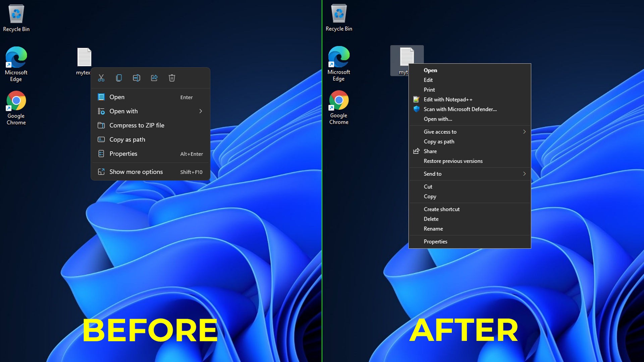Select Edit with Notepad++ option
The image size is (644, 362).
(448, 100)
